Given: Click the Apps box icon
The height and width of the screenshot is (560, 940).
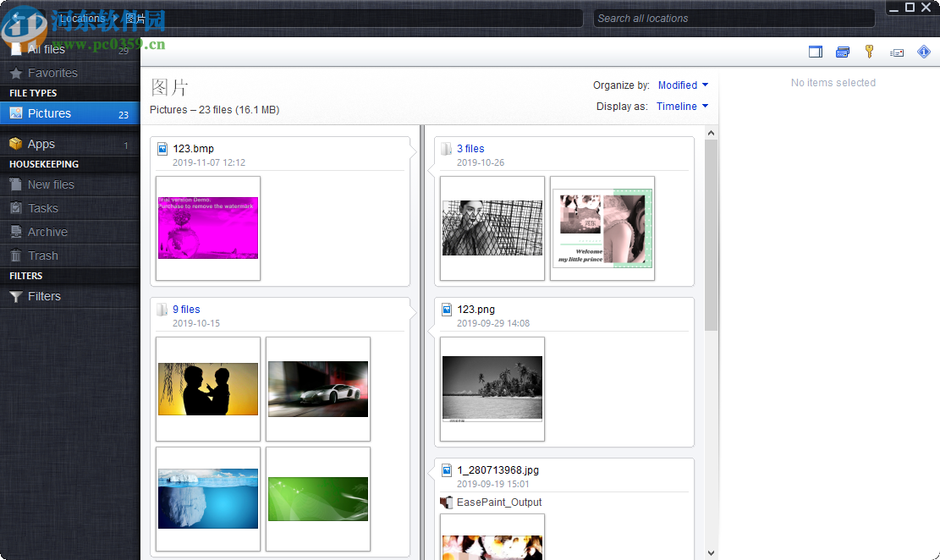Looking at the screenshot, I should (x=15, y=144).
